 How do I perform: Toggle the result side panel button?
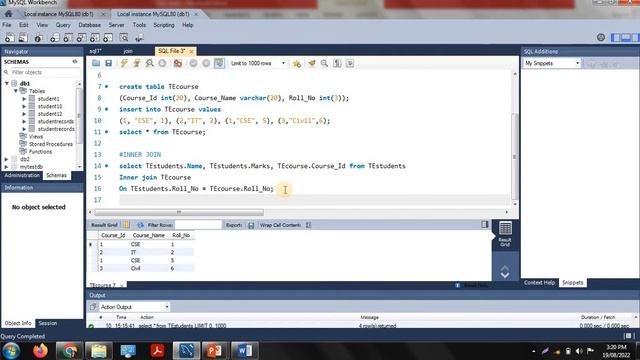pos(484,224)
